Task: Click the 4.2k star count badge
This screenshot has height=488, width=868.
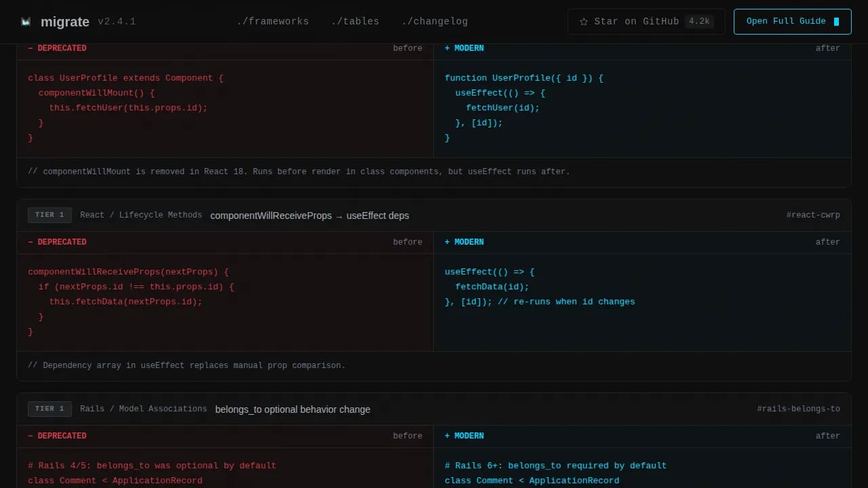Action: (698, 22)
